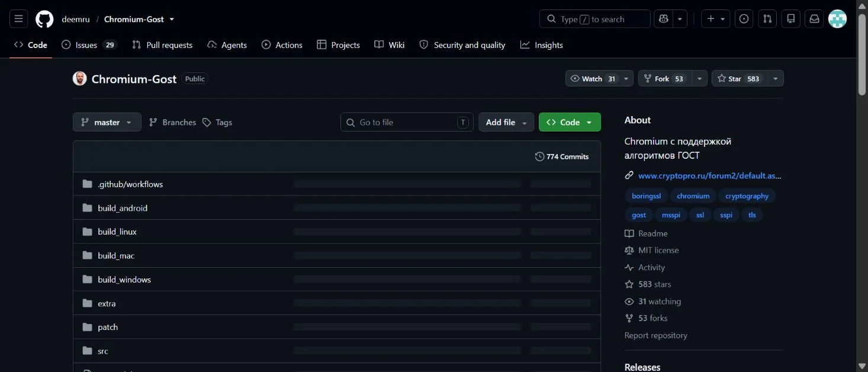Click the Type / to search box
The height and width of the screenshot is (372, 868).
click(x=595, y=19)
